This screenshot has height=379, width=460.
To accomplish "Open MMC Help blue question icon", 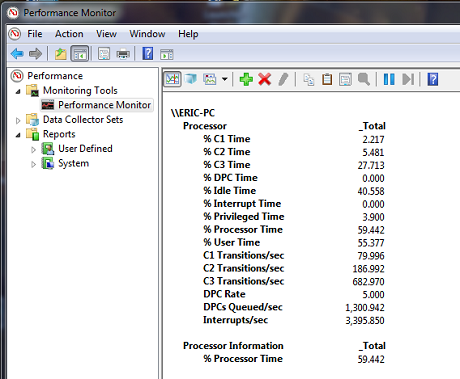I will coord(148,53).
